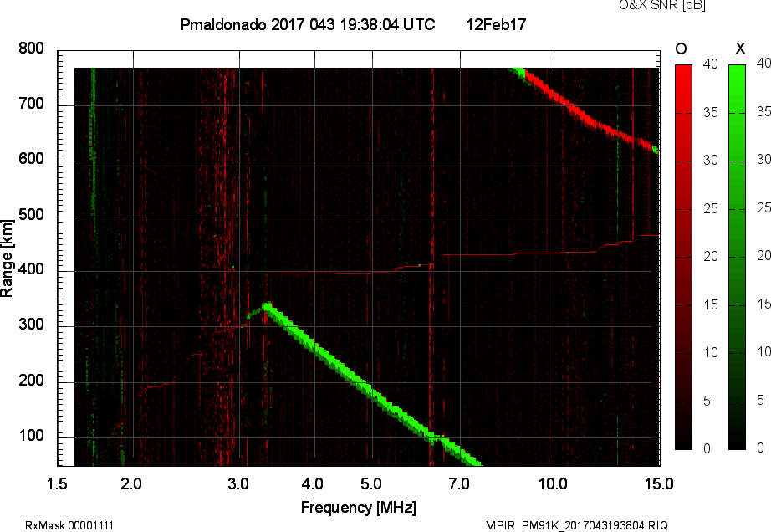Click the 'O' colorbar label
The height and width of the screenshot is (532, 771).
coord(681,49)
